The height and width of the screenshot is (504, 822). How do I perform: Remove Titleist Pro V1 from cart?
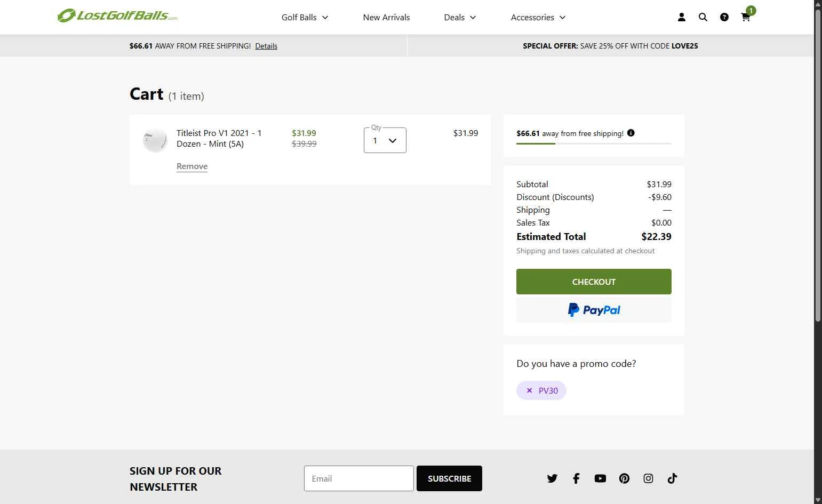pyautogui.click(x=192, y=166)
